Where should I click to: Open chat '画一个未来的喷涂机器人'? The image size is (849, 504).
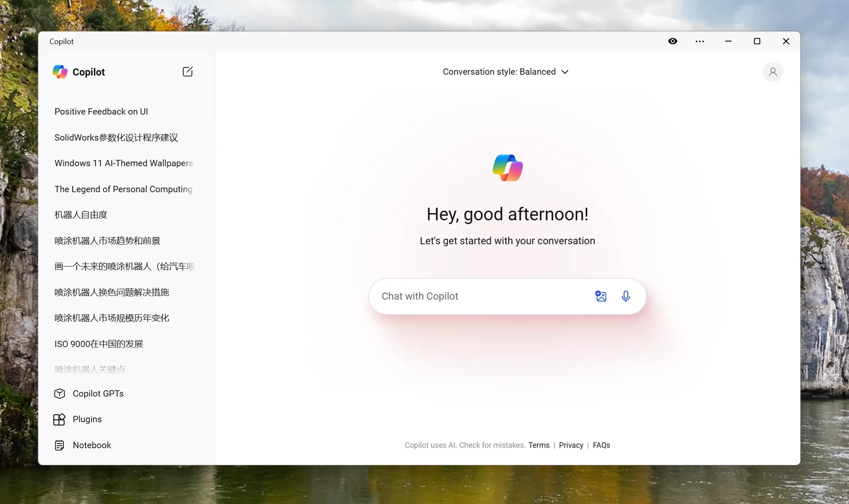point(125,266)
